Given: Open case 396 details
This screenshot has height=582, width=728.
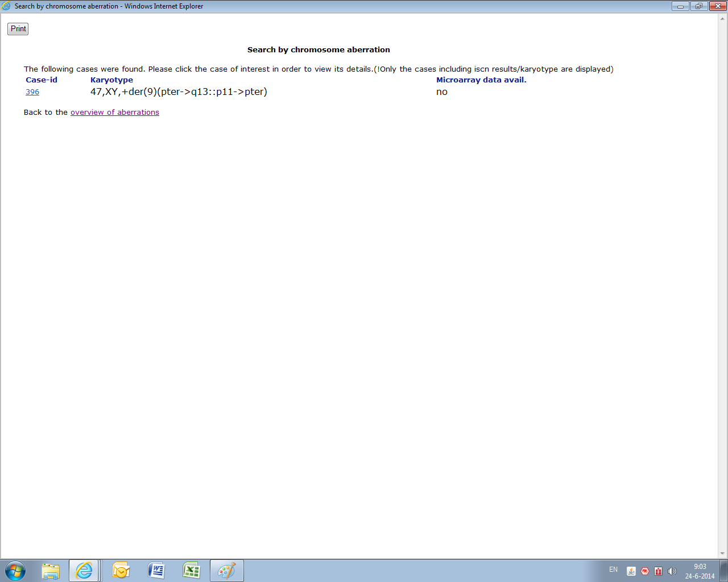Looking at the screenshot, I should click(32, 92).
